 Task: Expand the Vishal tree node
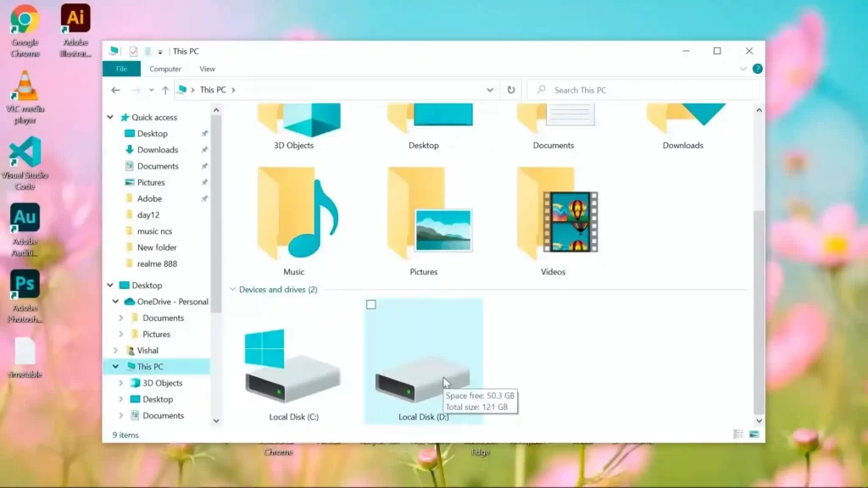pos(115,350)
